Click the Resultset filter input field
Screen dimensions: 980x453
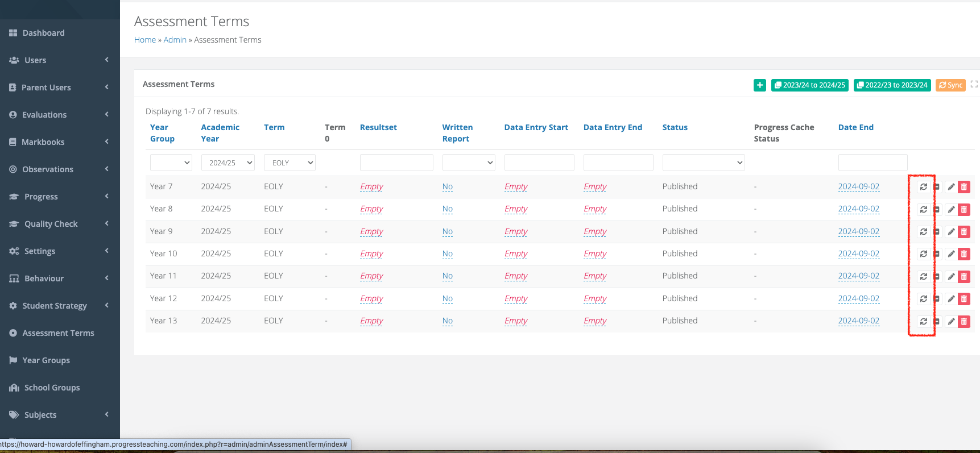[396, 163]
